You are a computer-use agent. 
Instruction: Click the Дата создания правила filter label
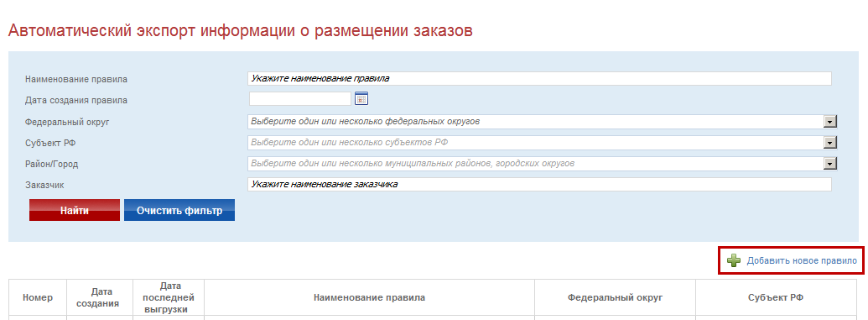coord(76,101)
